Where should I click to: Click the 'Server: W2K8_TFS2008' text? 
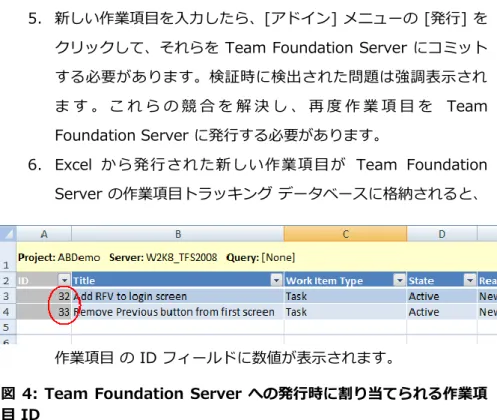(163, 257)
